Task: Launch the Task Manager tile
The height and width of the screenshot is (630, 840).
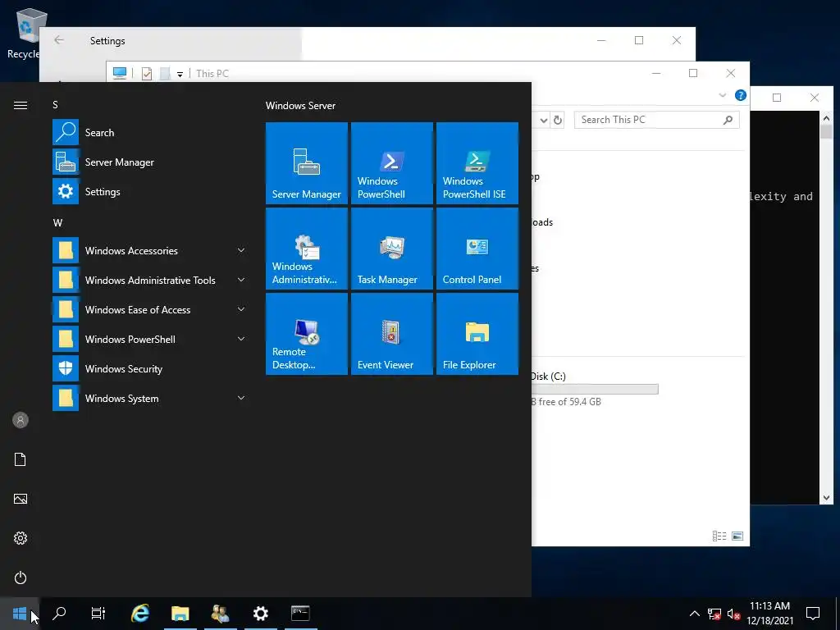Action: coord(391,248)
